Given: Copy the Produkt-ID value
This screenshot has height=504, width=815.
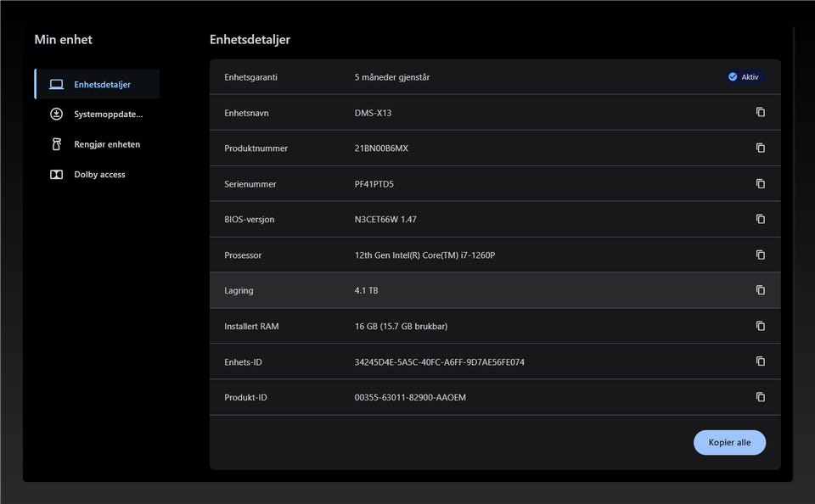Looking at the screenshot, I should tap(761, 397).
